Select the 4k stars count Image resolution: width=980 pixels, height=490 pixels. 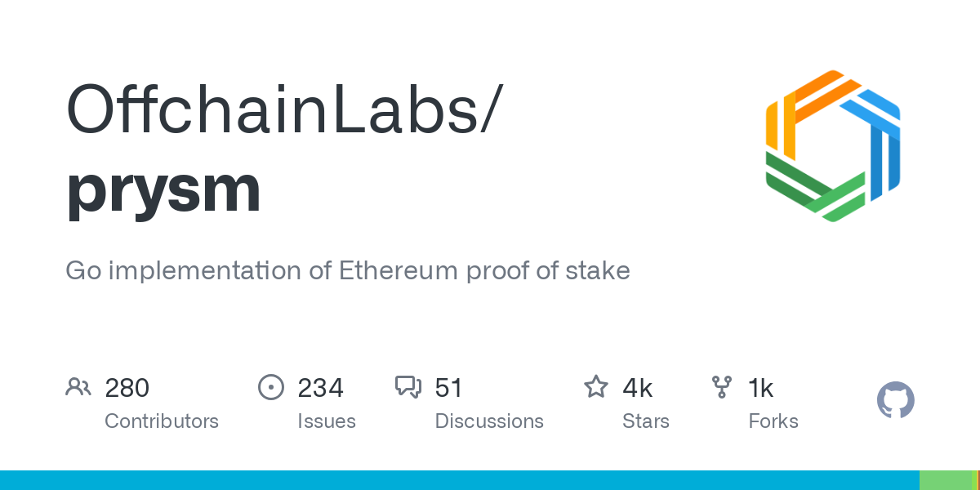pyautogui.click(x=638, y=388)
